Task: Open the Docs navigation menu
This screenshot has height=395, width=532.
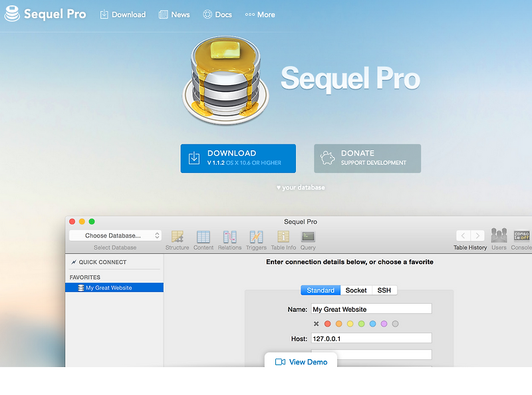Action: click(217, 14)
